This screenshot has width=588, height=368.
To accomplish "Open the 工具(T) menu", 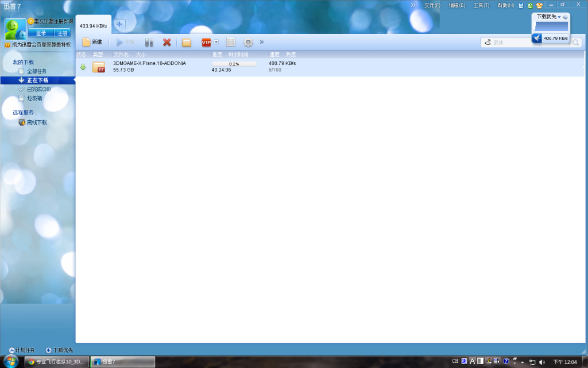I will 481,5.
